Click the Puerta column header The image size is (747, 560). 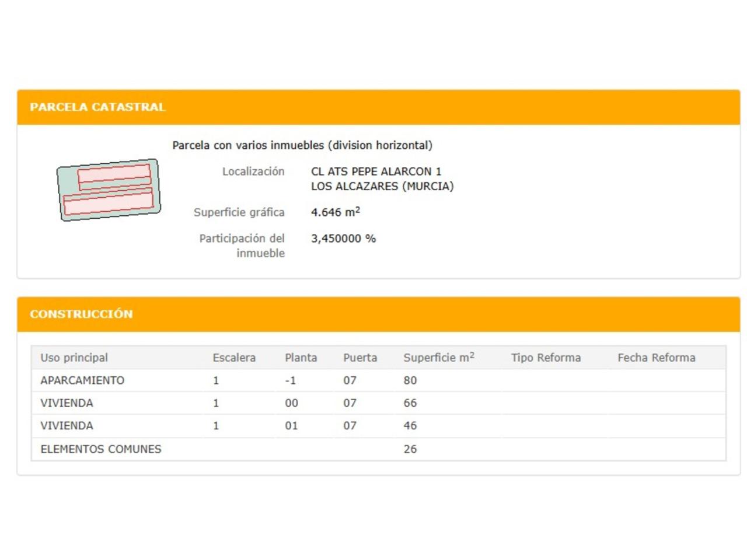coord(359,358)
